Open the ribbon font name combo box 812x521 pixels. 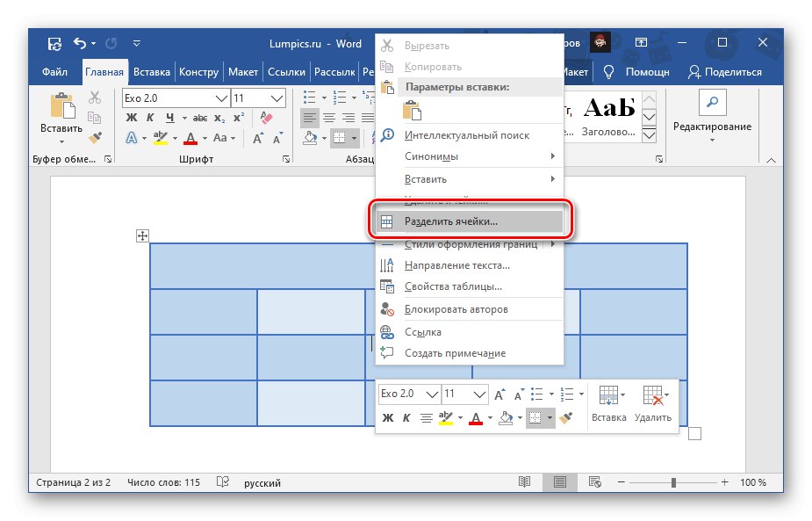pyautogui.click(x=176, y=98)
